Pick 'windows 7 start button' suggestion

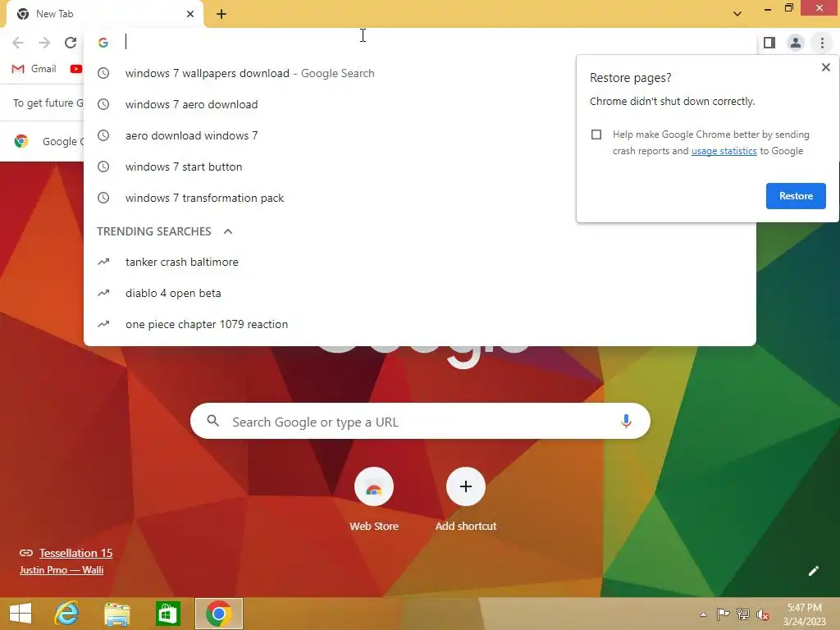click(x=419, y=167)
